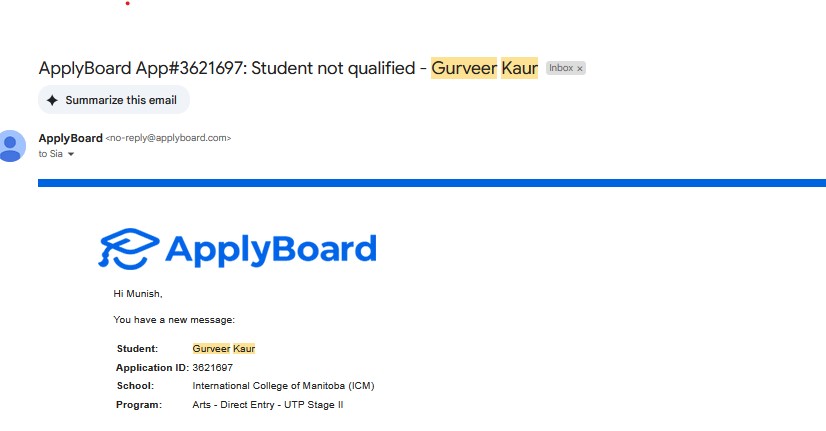Click highlighted "Gurveer" in the subject line

[464, 68]
